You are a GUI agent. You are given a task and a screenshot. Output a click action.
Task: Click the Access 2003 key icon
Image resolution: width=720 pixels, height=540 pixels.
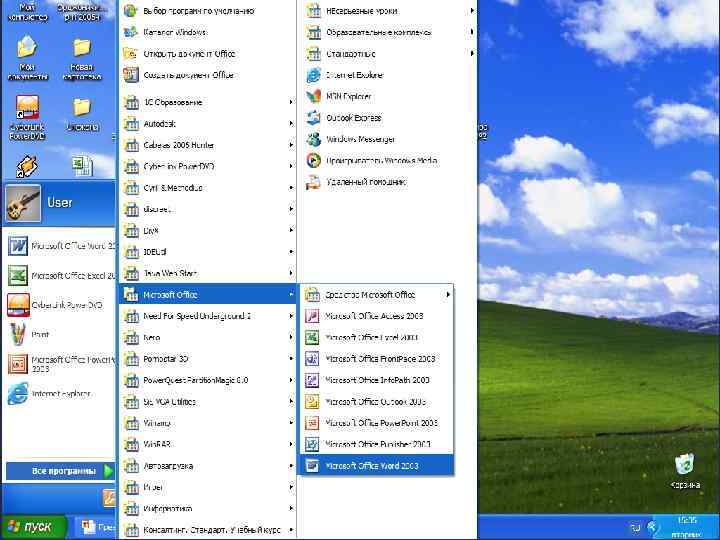click(312, 316)
